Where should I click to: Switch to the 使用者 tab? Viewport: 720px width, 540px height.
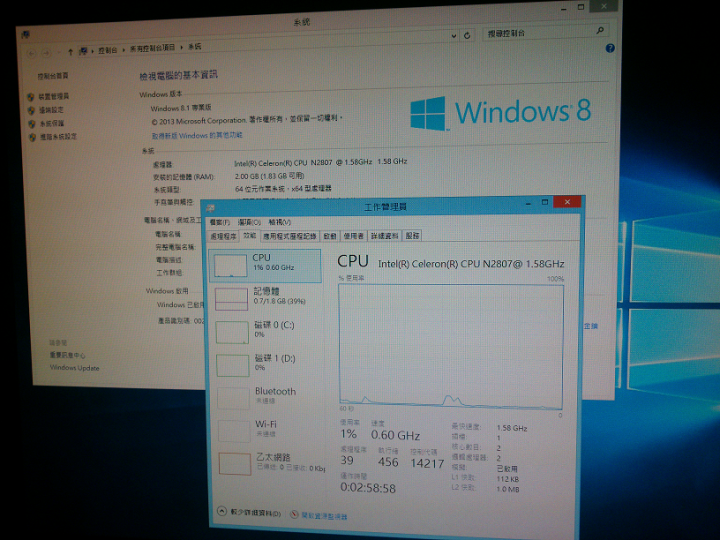353,236
